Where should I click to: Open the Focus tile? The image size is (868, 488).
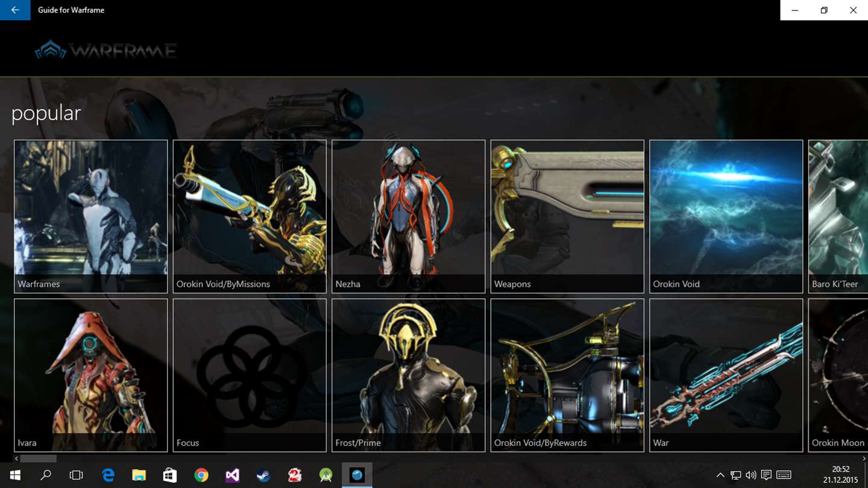pyautogui.click(x=250, y=375)
